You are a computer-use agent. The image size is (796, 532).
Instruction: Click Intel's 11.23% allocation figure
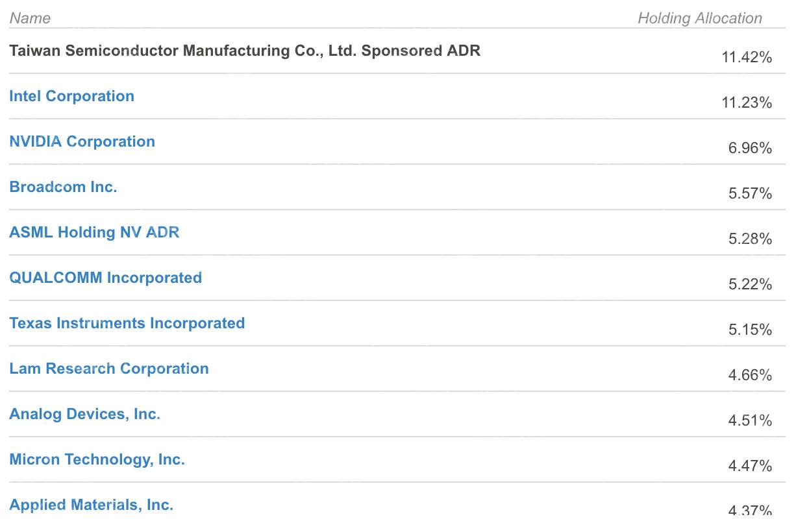pyautogui.click(x=747, y=103)
